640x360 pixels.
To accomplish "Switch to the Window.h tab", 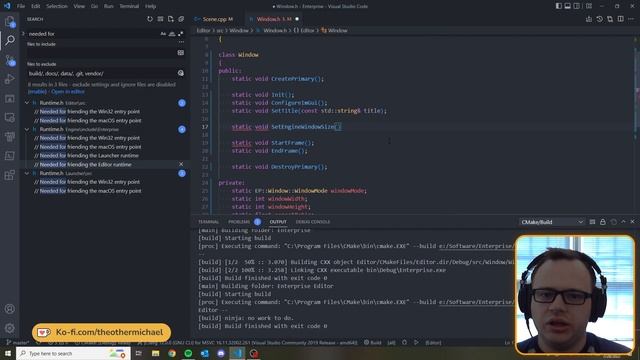I will point(274,19).
